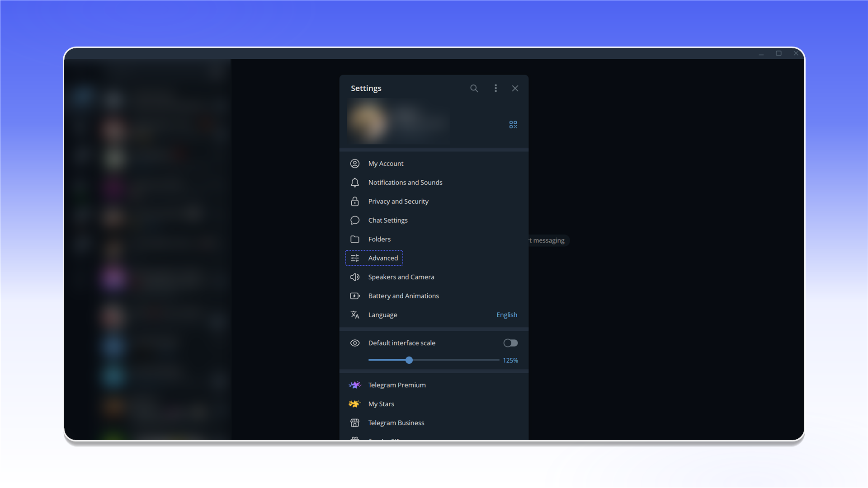Image resolution: width=868 pixels, height=488 pixels.
Task: Click the Advanced sliders icon
Action: pos(355,258)
